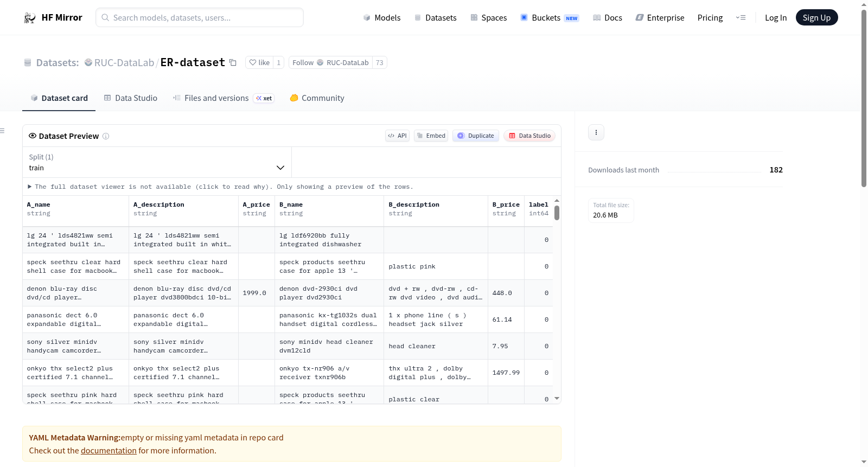Open Buckets in top navigation

(550, 18)
